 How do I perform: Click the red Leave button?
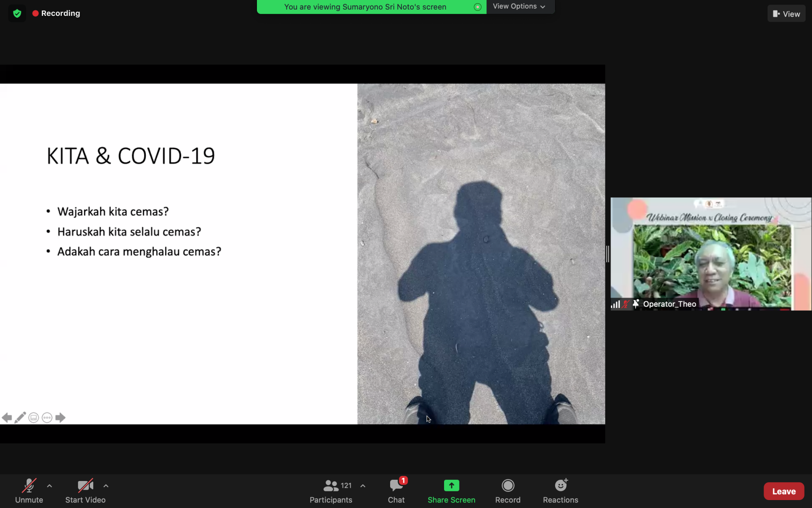click(x=783, y=491)
